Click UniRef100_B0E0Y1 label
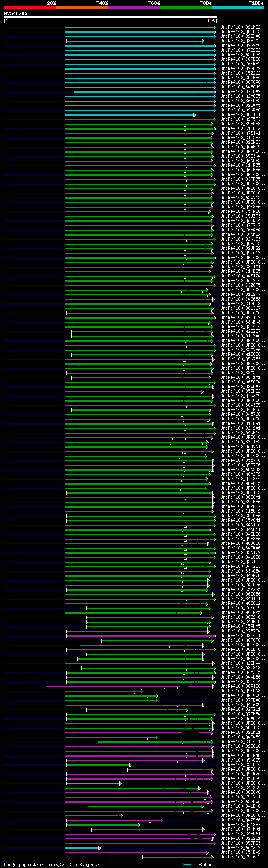 click(x=240, y=497)
